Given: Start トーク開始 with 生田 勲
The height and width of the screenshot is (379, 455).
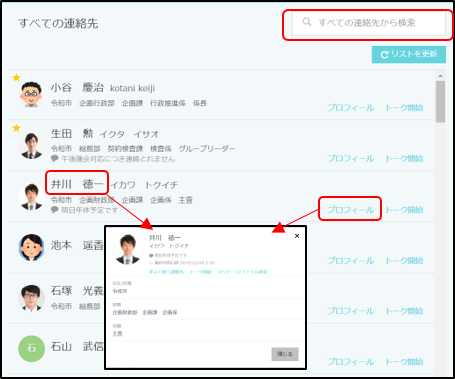Looking at the screenshot, I should [404, 158].
